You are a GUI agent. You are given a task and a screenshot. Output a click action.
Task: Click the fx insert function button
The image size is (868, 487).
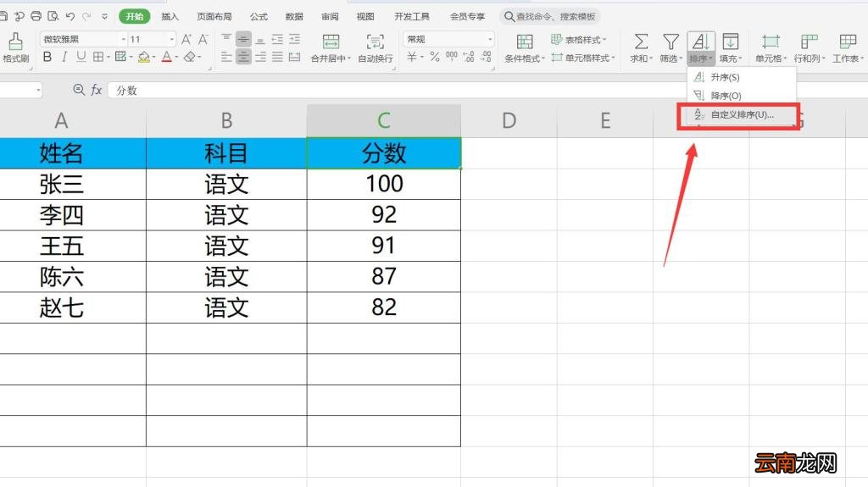(x=97, y=90)
